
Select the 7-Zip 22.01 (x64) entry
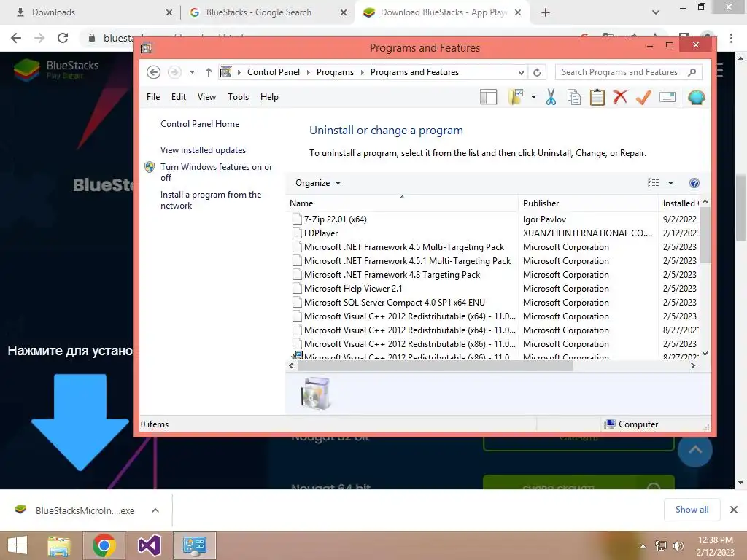pyautogui.click(x=336, y=219)
